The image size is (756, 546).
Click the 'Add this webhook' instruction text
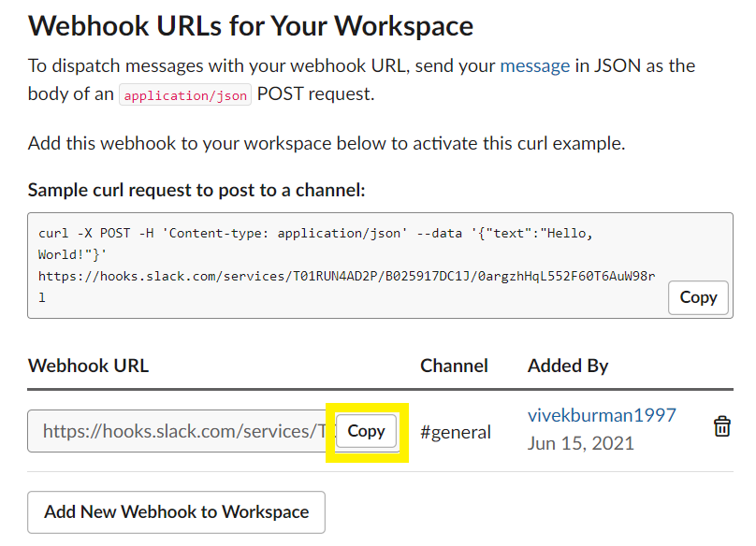click(327, 143)
